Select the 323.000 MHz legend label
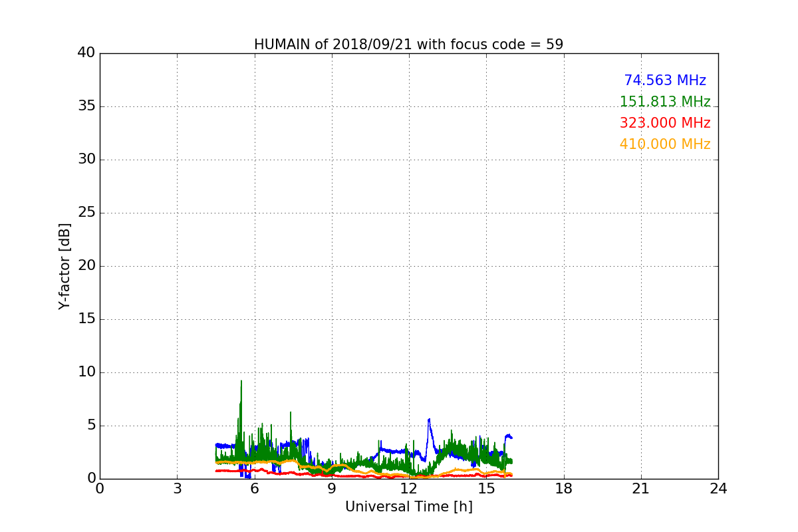The width and height of the screenshot is (798, 532). click(665, 123)
